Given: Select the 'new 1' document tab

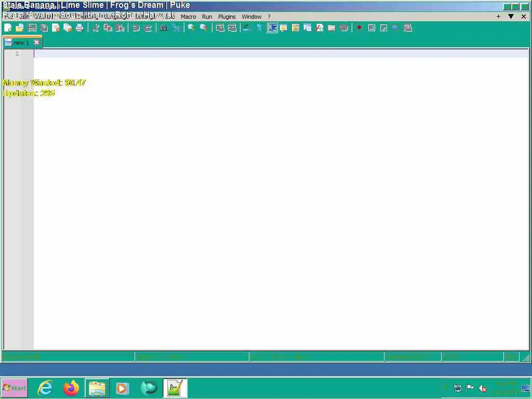Looking at the screenshot, I should [x=21, y=43].
